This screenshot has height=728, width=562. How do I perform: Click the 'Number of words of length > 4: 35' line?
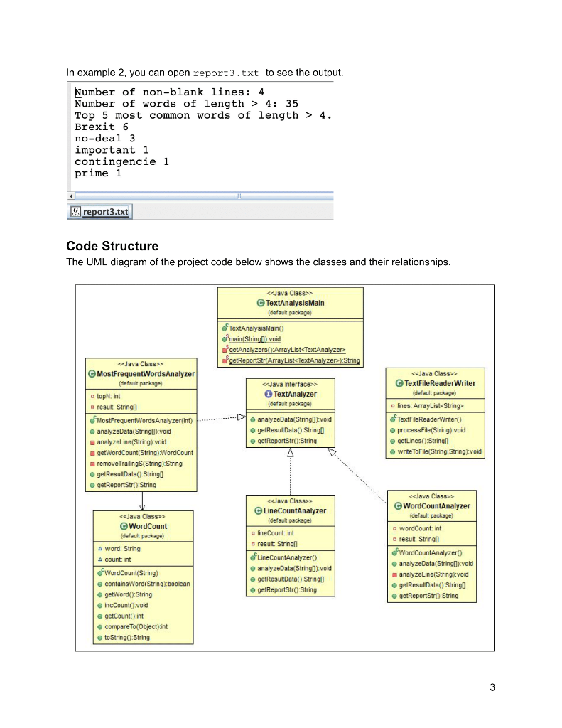click(187, 104)
